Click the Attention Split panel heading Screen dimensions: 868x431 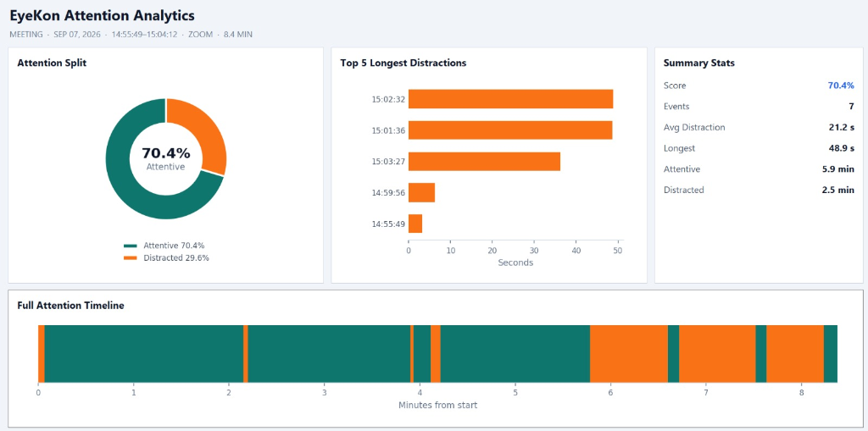(52, 63)
